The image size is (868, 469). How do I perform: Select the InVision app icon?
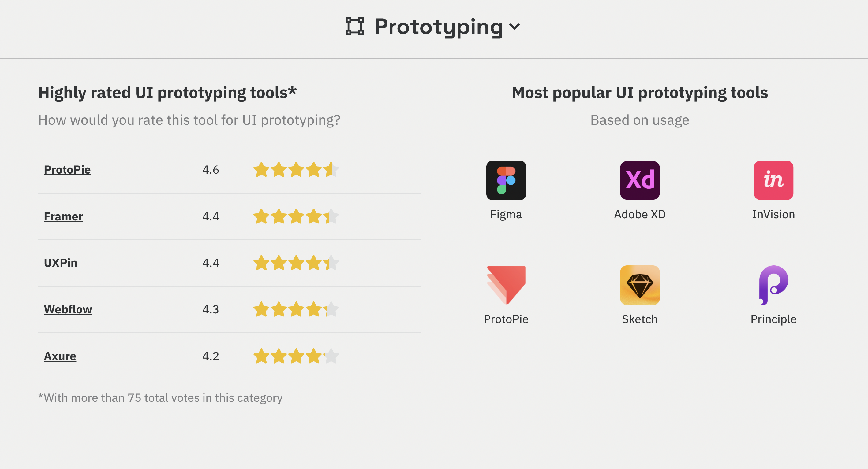pyautogui.click(x=773, y=180)
